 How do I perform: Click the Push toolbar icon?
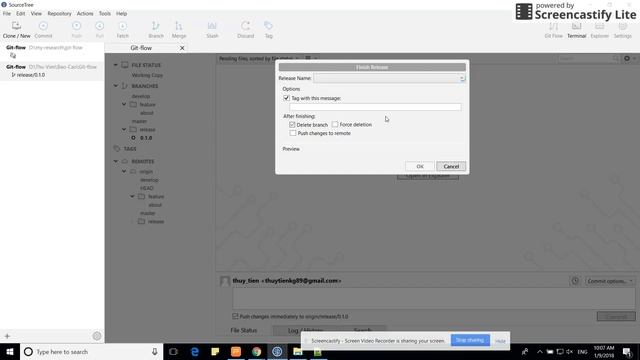76,30
